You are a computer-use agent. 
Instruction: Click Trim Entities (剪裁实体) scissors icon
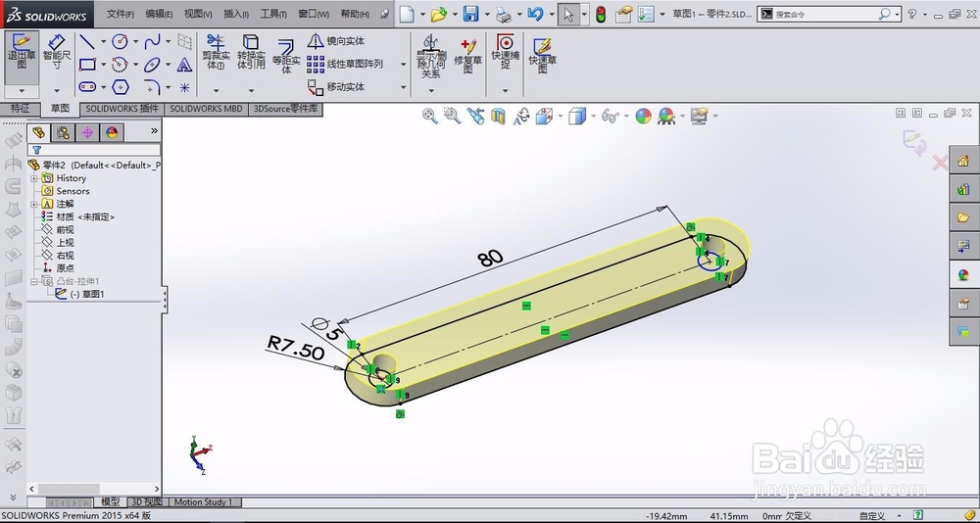tap(216, 42)
